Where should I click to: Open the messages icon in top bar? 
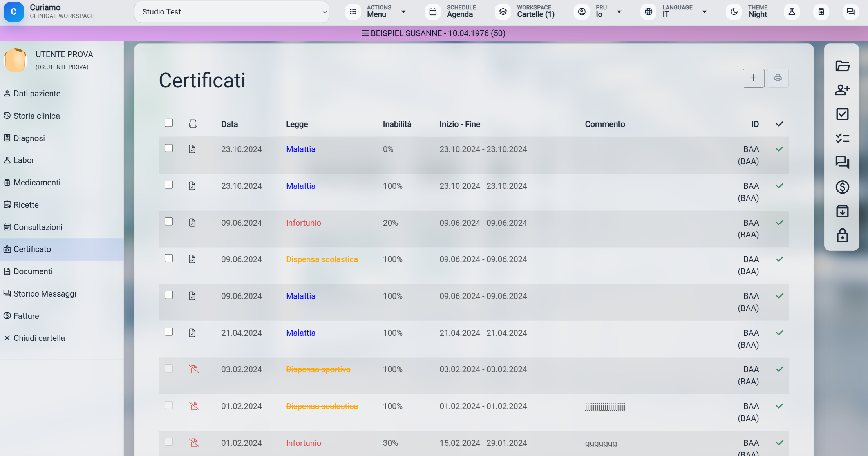[x=850, y=12]
